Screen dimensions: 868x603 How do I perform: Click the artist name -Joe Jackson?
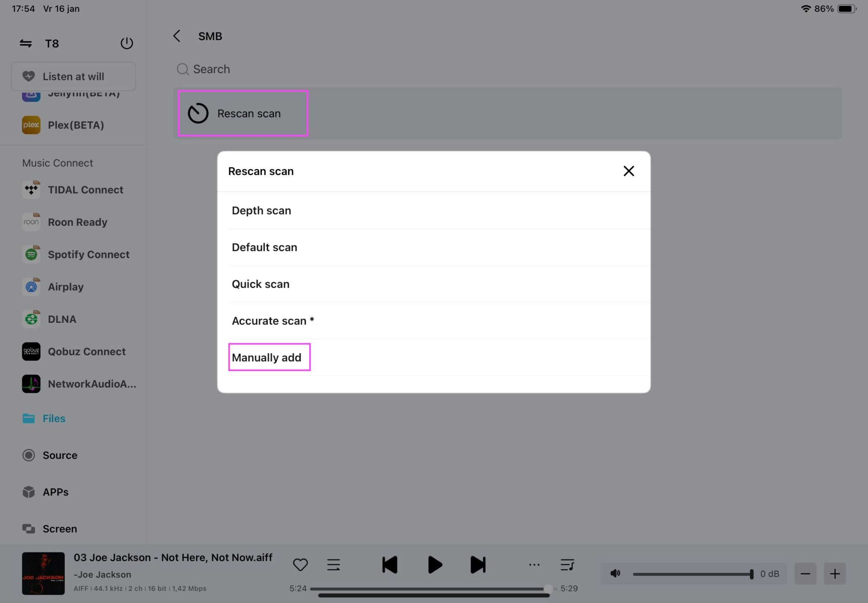click(102, 575)
